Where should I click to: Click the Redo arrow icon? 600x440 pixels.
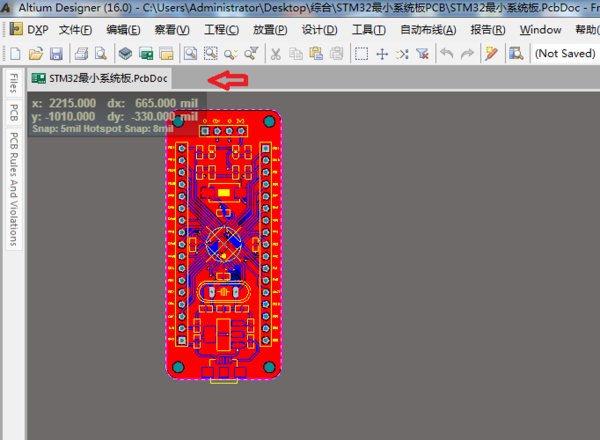click(467, 54)
